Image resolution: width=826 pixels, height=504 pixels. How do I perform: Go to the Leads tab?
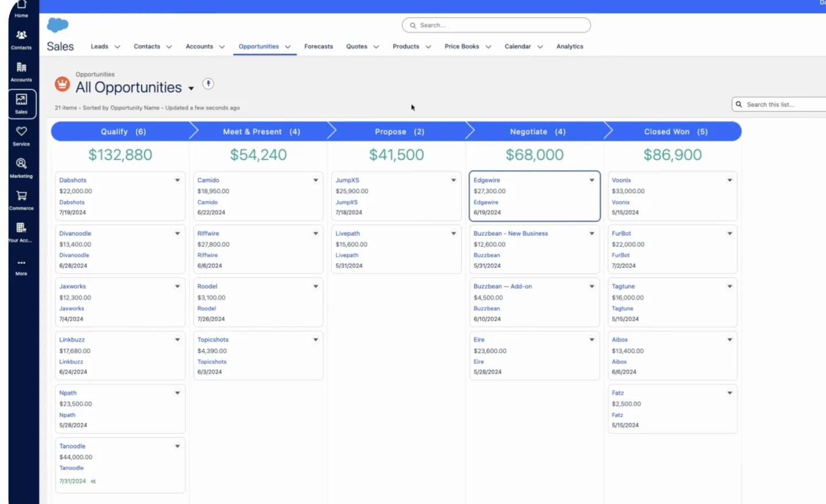[99, 46]
